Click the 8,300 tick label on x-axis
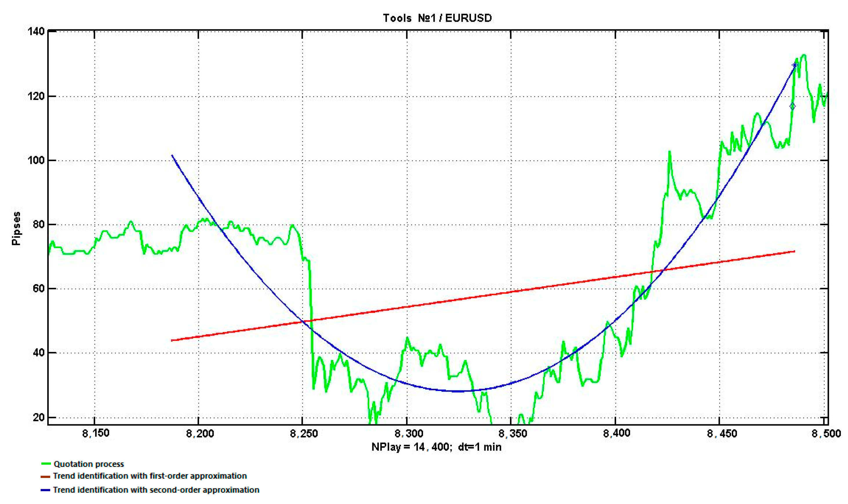 (409, 433)
